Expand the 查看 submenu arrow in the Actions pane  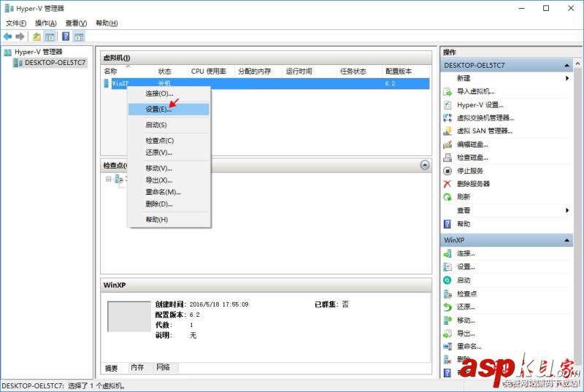point(567,210)
